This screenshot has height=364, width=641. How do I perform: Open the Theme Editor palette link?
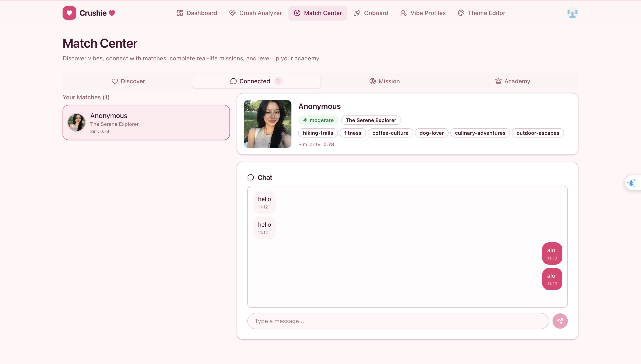click(x=481, y=13)
